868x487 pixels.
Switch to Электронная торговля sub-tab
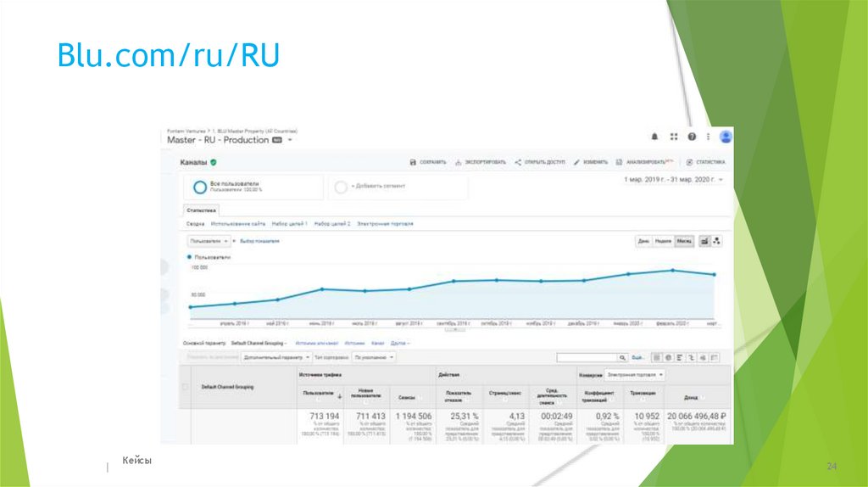[x=386, y=224]
